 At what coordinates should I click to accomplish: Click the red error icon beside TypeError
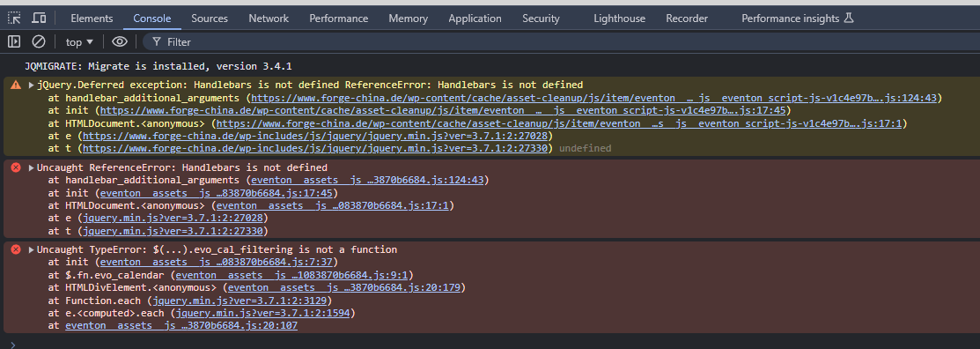click(16, 249)
